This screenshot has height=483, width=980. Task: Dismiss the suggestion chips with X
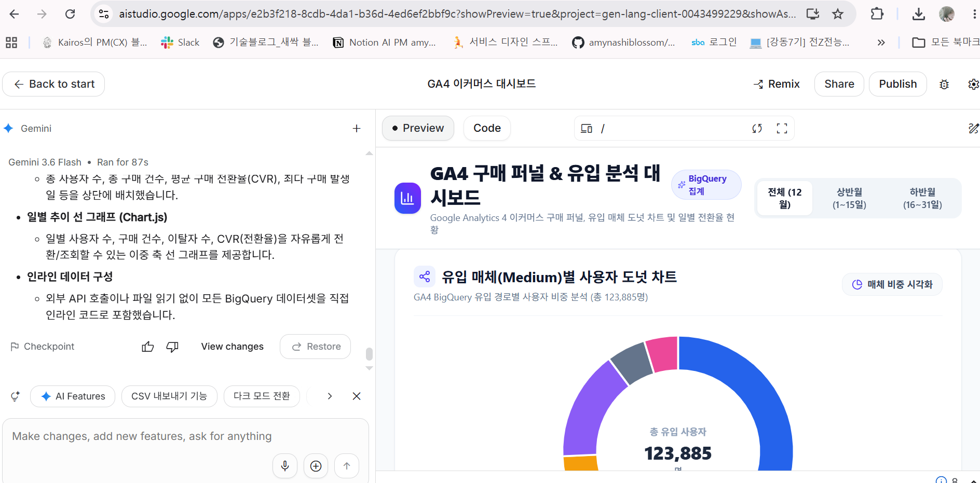pos(357,396)
